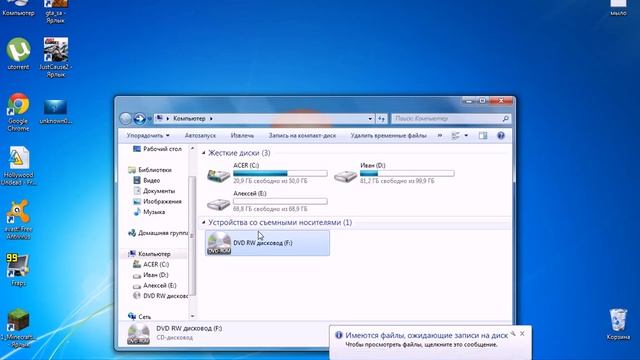Screen dimensions: 640x360
Task: Open the Упорядочить dropdown menu
Action: point(148,136)
